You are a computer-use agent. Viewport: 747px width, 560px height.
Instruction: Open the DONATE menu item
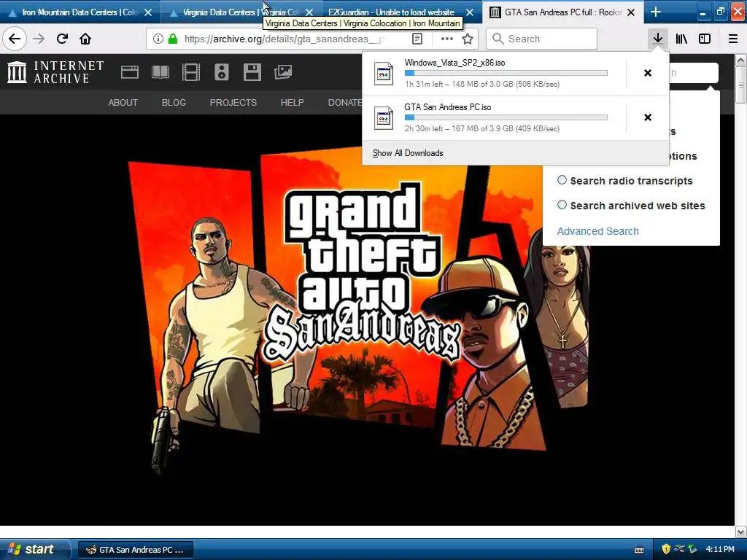click(345, 102)
